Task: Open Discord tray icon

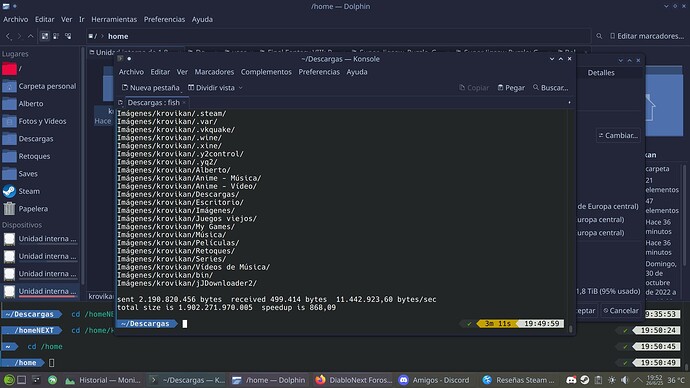Action: 571,380
